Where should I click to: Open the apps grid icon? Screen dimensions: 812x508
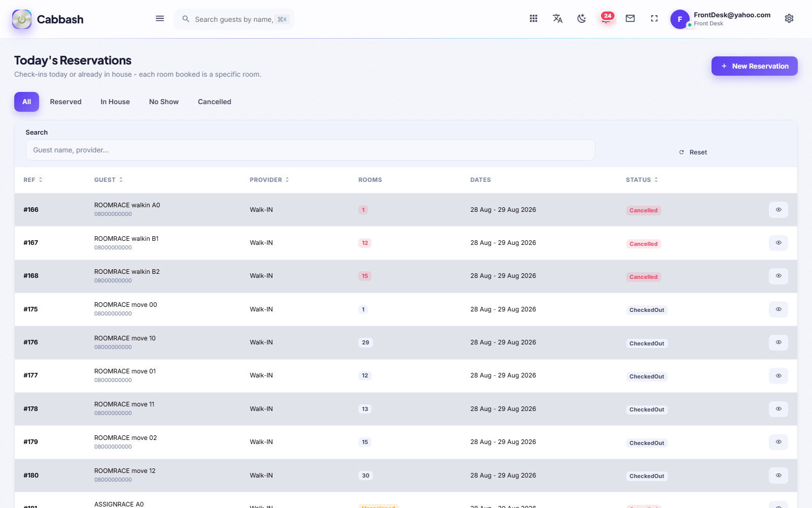tap(533, 19)
